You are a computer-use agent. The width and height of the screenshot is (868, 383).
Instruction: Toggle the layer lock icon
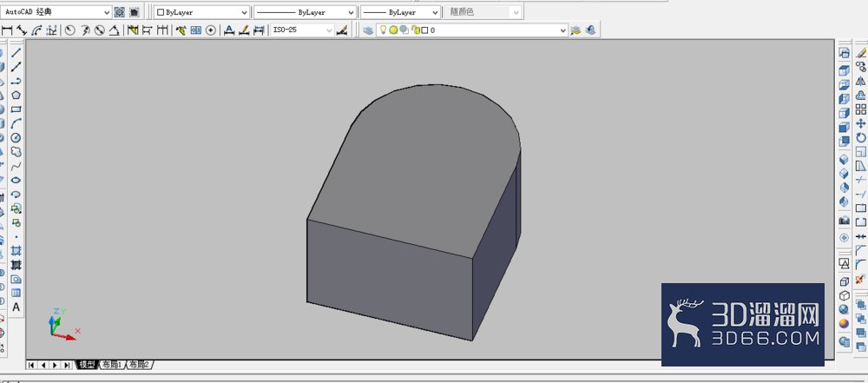[x=415, y=30]
